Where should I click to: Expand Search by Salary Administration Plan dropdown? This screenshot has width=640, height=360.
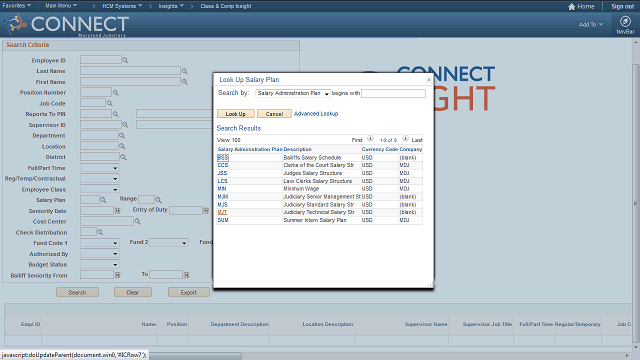pyautogui.click(x=293, y=93)
